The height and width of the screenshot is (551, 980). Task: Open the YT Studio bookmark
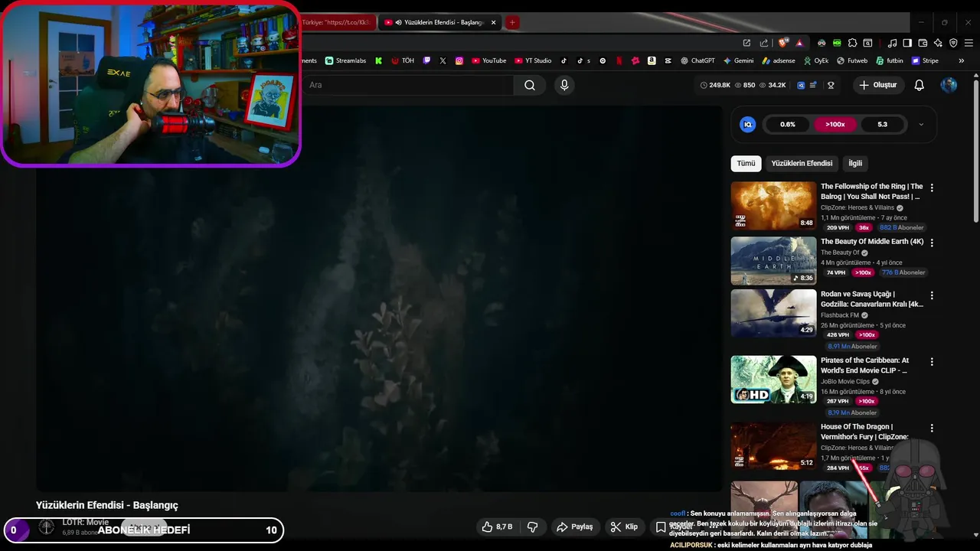point(533,60)
